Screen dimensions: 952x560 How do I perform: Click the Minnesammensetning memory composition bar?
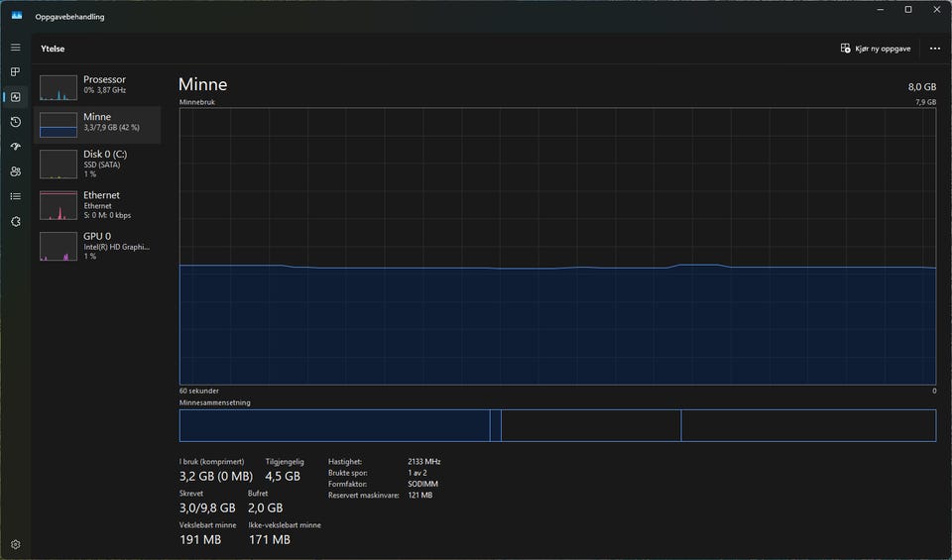557,425
